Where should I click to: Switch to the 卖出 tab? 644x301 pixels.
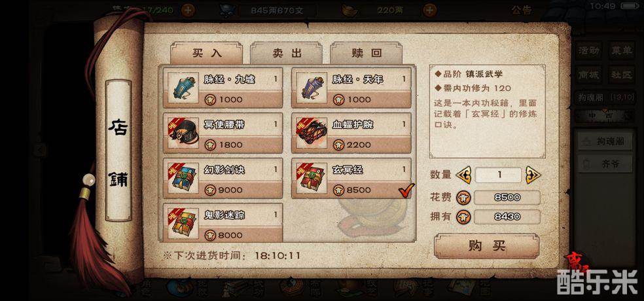point(286,52)
